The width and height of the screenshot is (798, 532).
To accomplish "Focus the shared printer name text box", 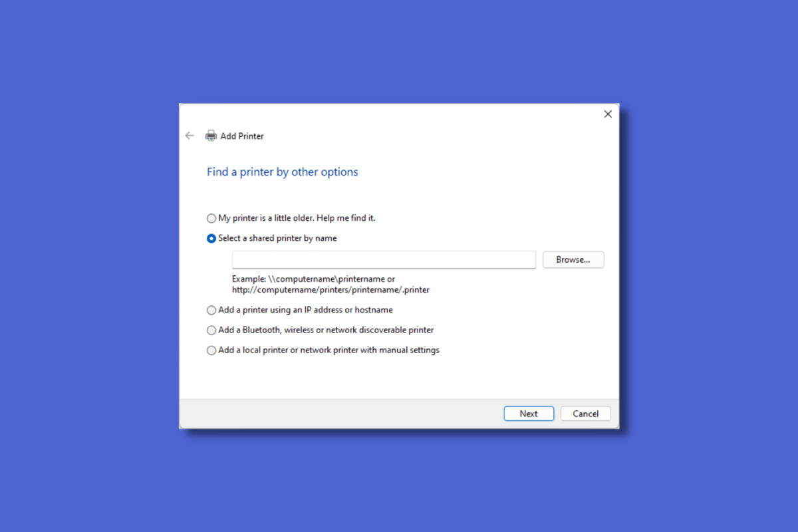I will pyautogui.click(x=384, y=259).
